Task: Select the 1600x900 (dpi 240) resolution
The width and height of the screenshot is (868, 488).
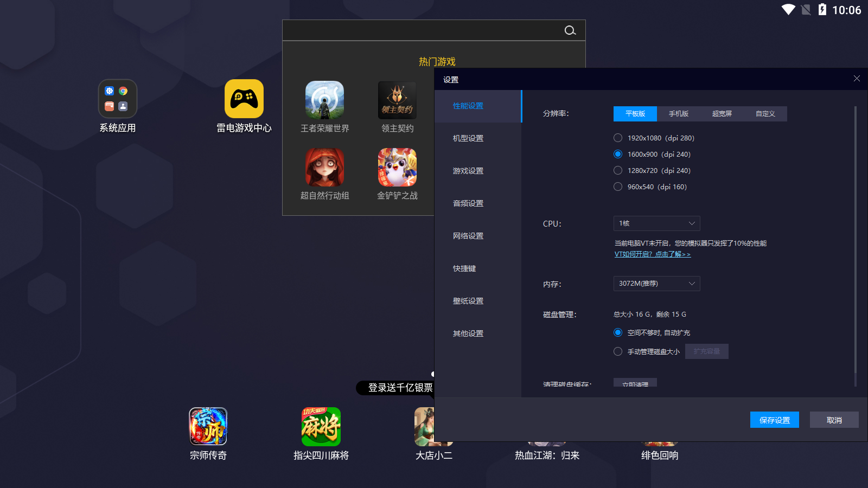Action: (618, 154)
